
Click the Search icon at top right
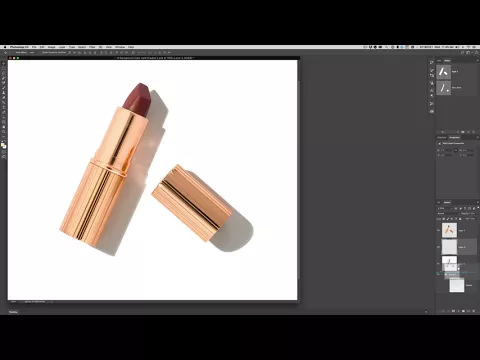(x=463, y=52)
